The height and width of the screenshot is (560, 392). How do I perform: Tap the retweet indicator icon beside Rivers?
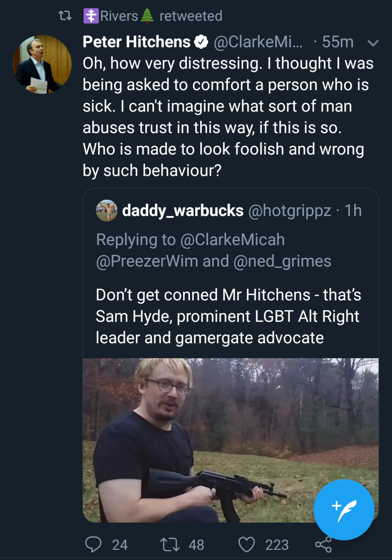tap(65, 16)
